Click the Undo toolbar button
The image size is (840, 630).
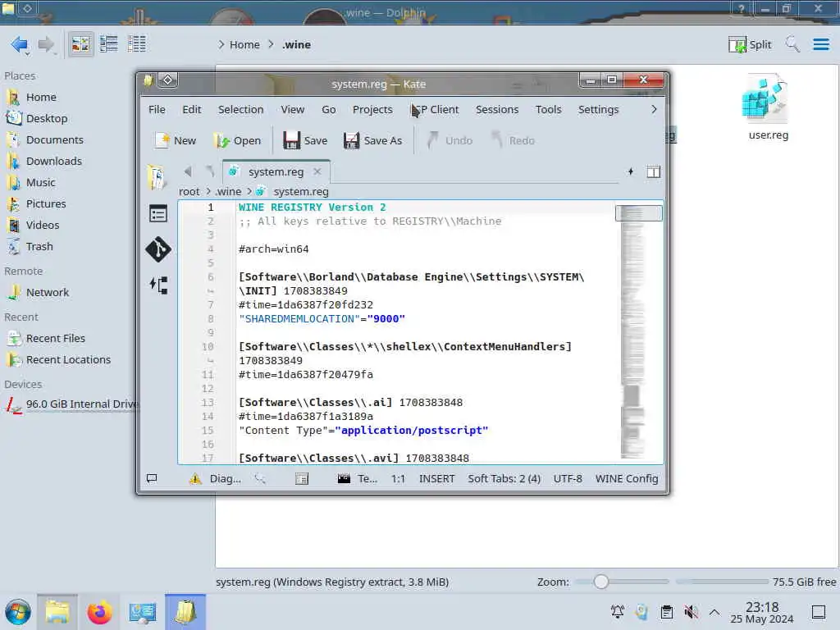[x=450, y=140]
